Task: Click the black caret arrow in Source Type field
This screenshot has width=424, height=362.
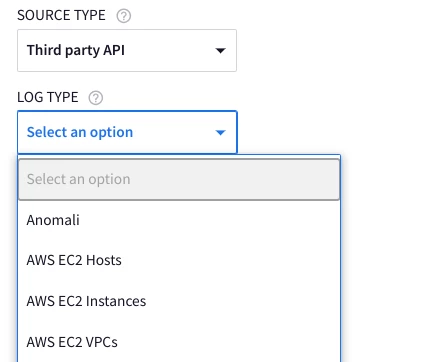Action: click(220, 51)
